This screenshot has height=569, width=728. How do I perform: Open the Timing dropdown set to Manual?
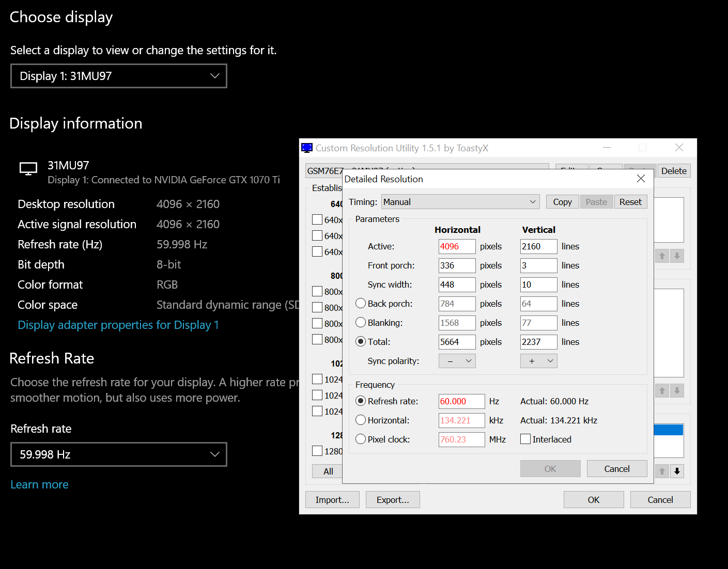coord(460,202)
